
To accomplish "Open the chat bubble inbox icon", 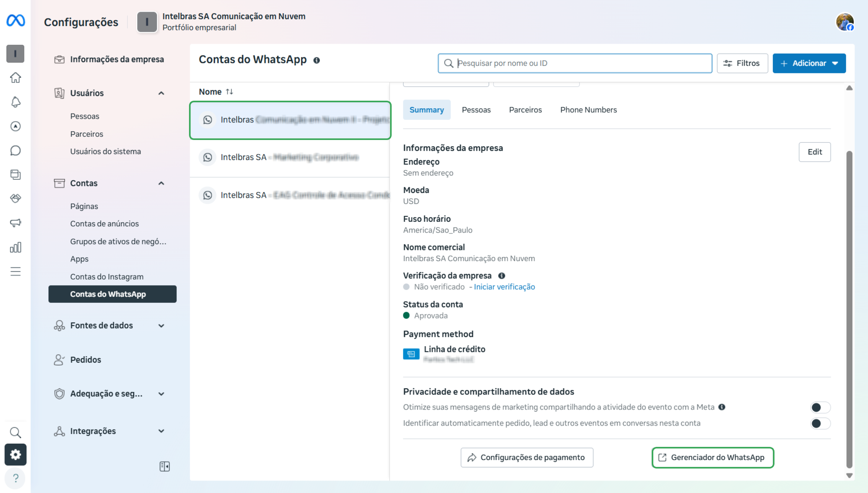I will coord(15,150).
